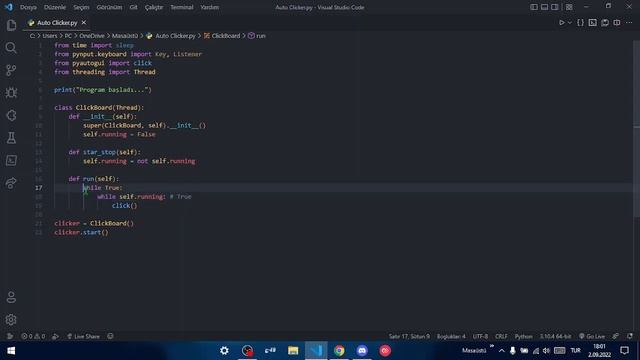
Task: Run the Python file with play button
Action: click(562, 23)
